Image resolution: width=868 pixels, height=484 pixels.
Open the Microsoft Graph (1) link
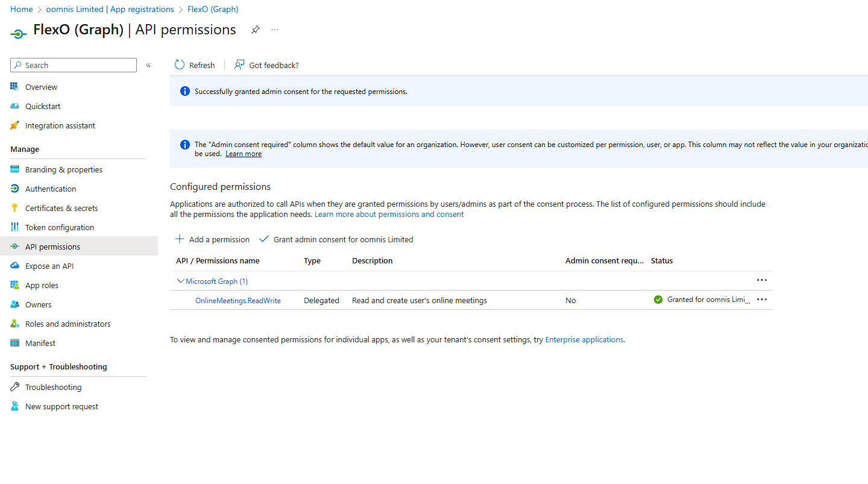pyautogui.click(x=217, y=281)
